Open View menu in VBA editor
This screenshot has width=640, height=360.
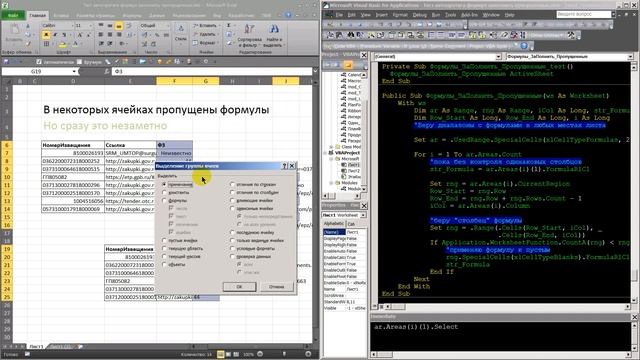366,15
